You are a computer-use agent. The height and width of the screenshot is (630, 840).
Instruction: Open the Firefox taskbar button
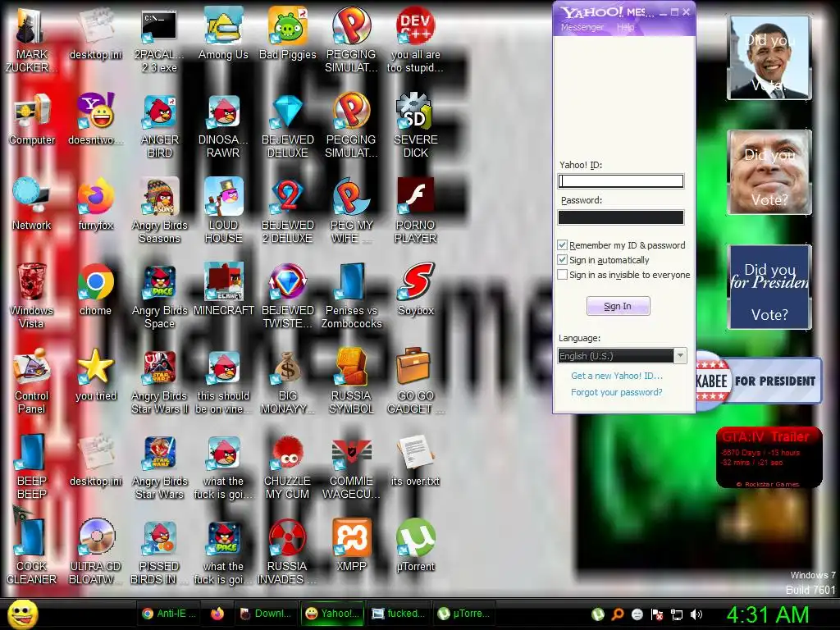click(217, 614)
